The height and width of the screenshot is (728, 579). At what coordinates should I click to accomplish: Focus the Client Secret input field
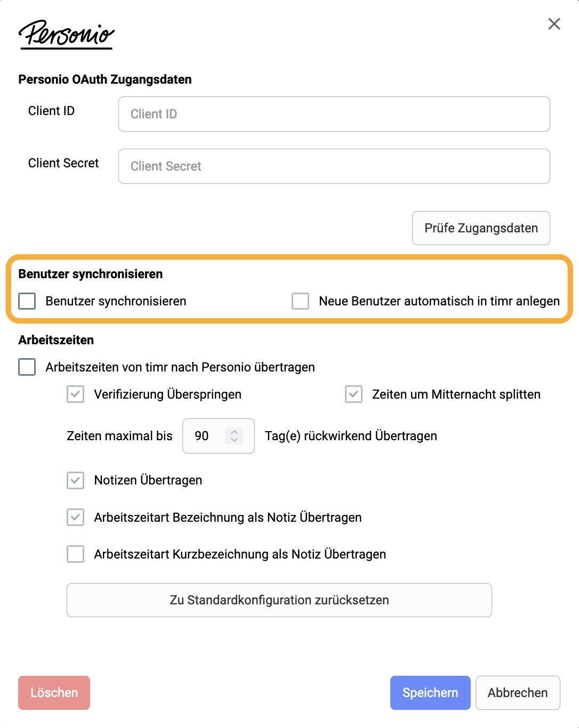(334, 166)
